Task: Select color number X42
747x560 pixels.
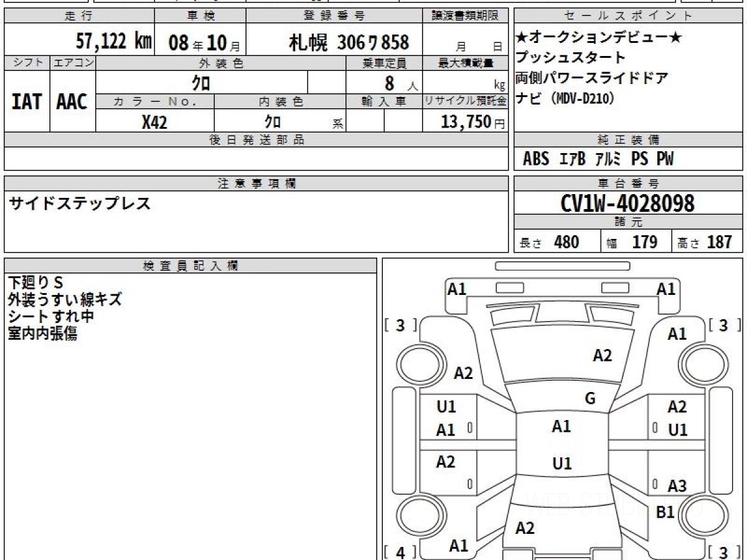Action: point(154,122)
